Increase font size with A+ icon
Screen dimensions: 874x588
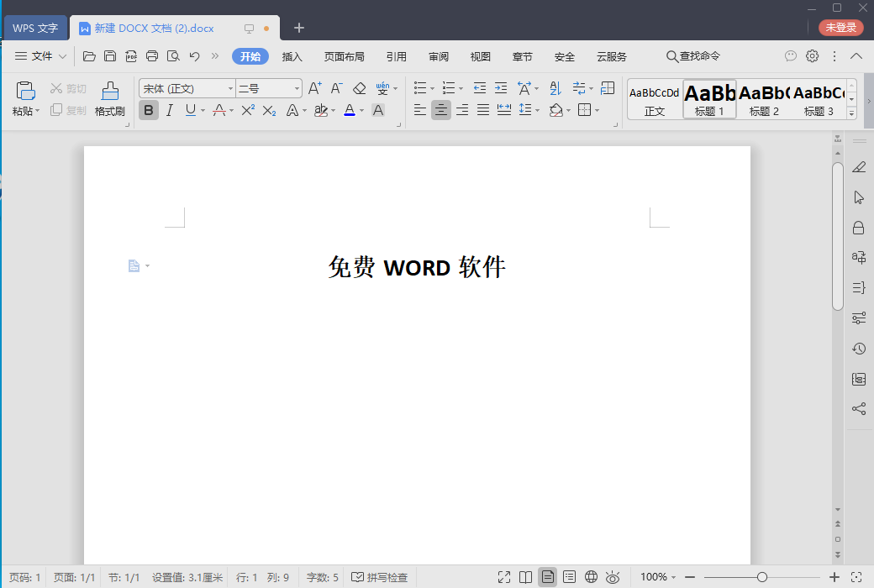[314, 88]
